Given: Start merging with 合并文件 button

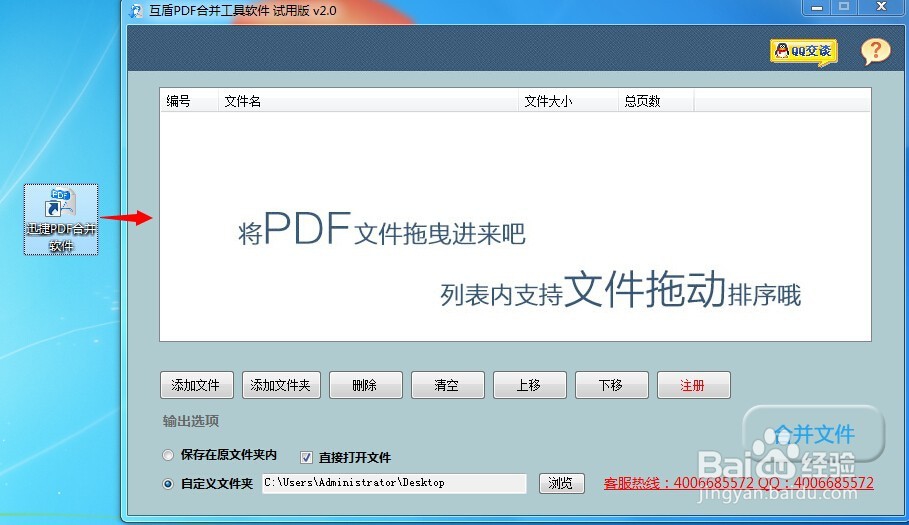Looking at the screenshot, I should pyautogui.click(x=814, y=433).
